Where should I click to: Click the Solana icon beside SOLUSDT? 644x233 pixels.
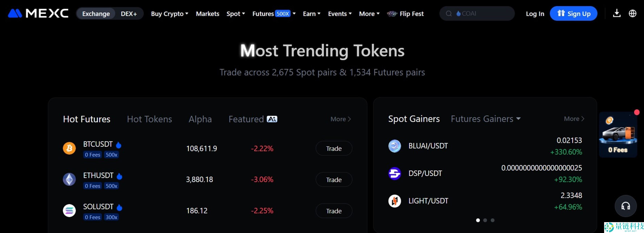[69, 211]
